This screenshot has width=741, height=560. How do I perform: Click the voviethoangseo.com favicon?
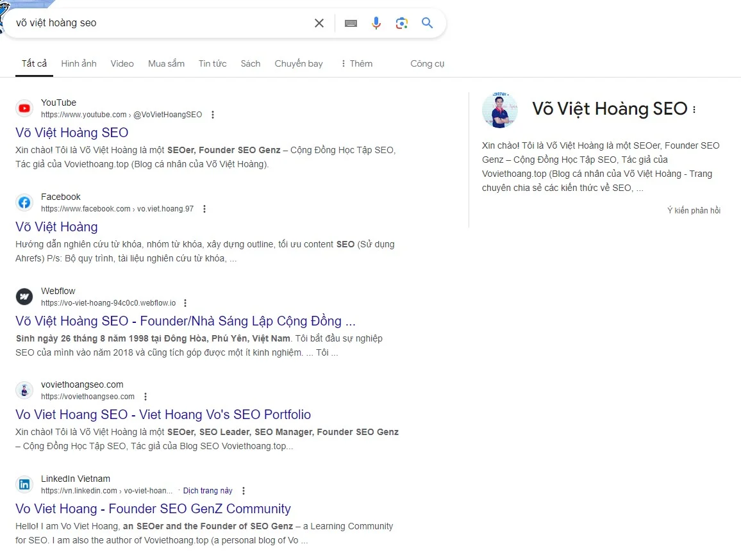click(x=24, y=390)
